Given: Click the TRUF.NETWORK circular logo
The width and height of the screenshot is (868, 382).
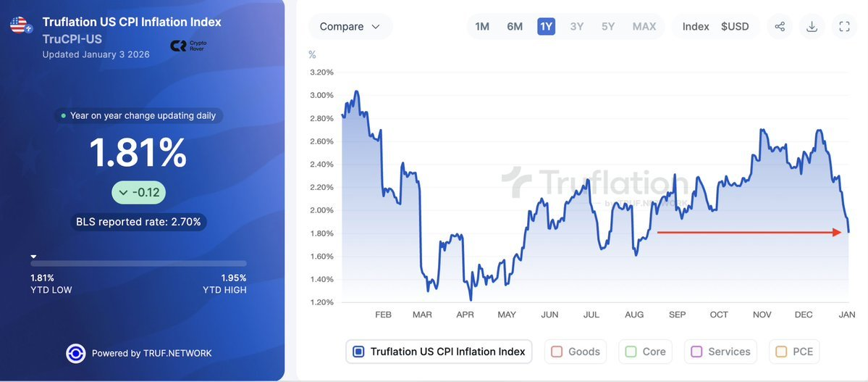Looking at the screenshot, I should click(76, 353).
